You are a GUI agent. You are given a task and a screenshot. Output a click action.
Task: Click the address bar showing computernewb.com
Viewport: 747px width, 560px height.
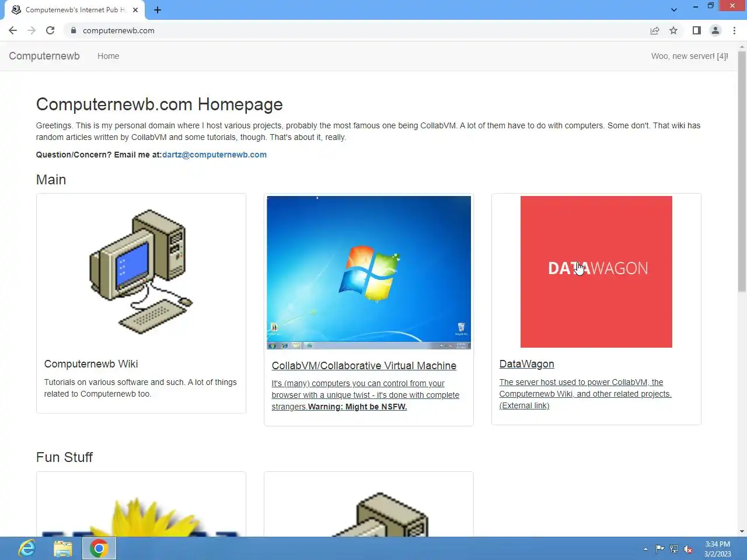pyautogui.click(x=356, y=30)
